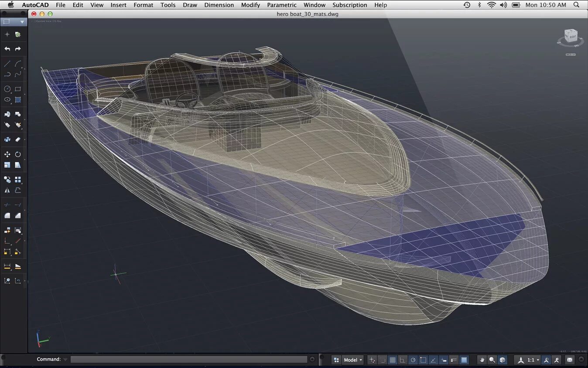
Task: Activate the Move tool
Action: tap(7, 154)
